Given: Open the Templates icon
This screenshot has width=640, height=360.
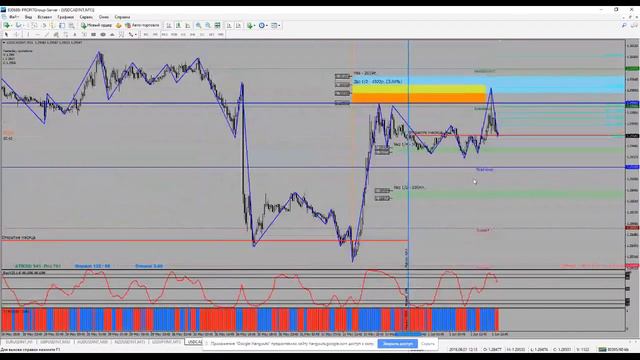Looking at the screenshot, I should [274, 25].
